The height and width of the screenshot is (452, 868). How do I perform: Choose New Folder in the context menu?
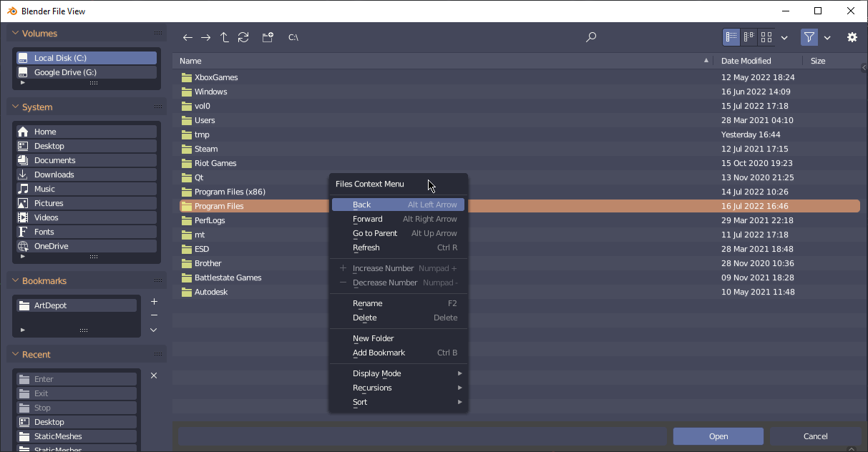(x=398, y=338)
